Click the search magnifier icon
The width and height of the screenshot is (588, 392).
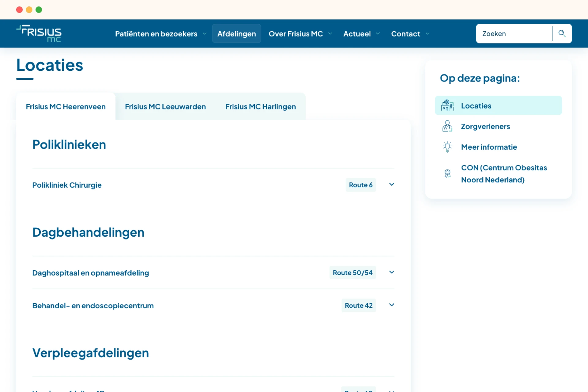click(x=562, y=33)
